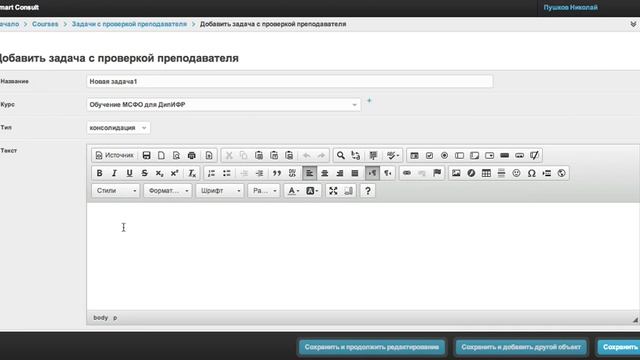The image size is (640, 360).
Task: Open the Шрифт font dropdown
Action: click(x=220, y=191)
